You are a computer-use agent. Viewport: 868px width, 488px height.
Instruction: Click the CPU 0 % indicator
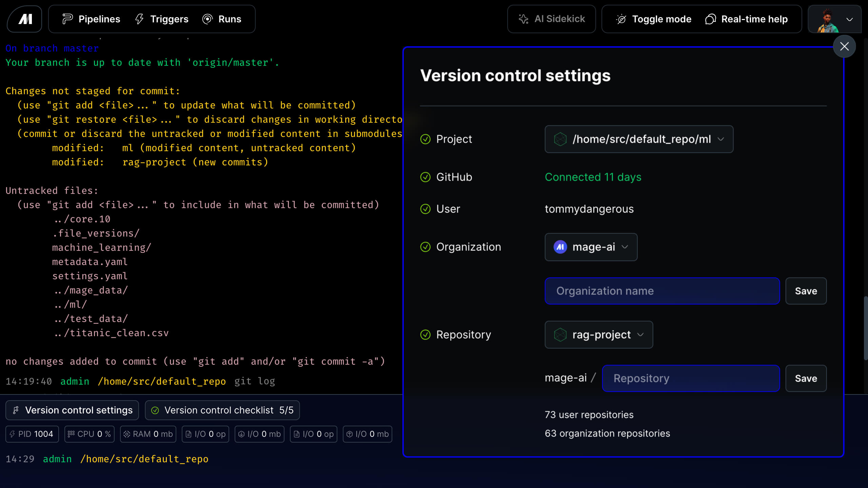(90, 434)
